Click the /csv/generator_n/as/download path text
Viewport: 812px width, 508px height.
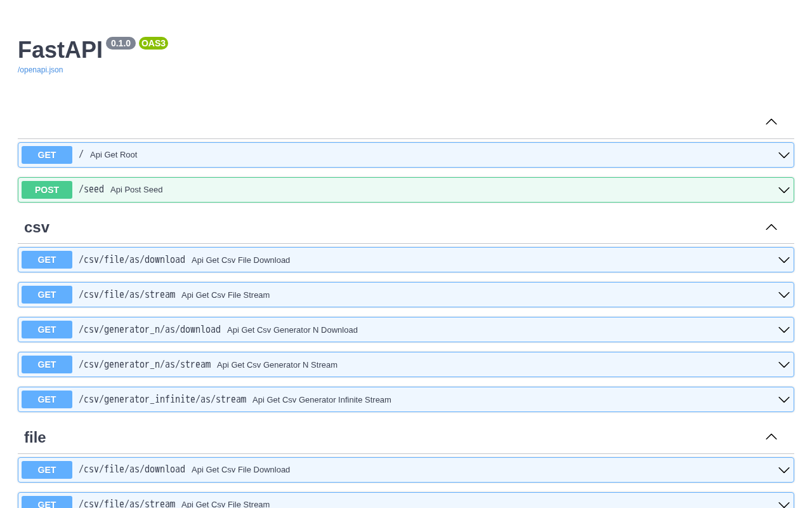tap(150, 330)
